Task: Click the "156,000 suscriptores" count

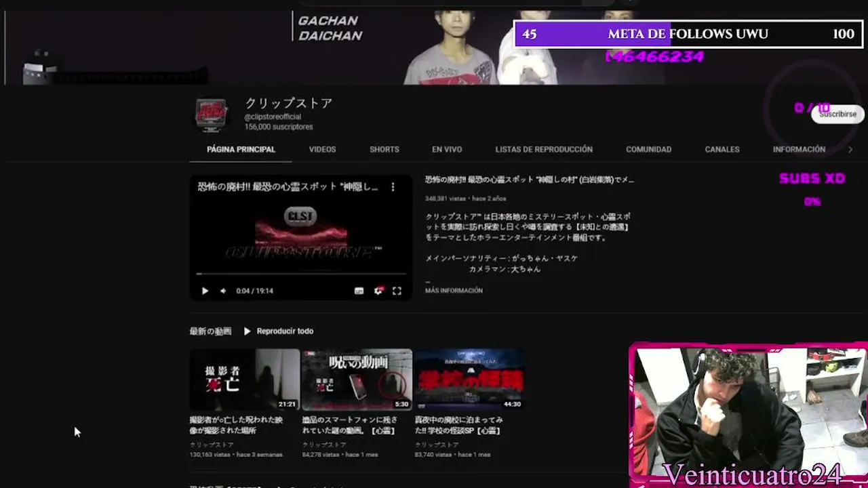Action: [x=279, y=127]
